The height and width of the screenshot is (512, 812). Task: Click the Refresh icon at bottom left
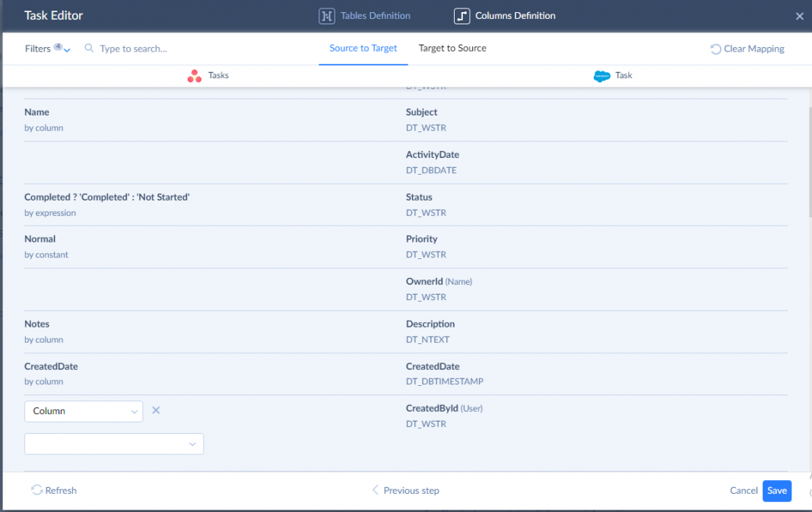pyautogui.click(x=36, y=491)
